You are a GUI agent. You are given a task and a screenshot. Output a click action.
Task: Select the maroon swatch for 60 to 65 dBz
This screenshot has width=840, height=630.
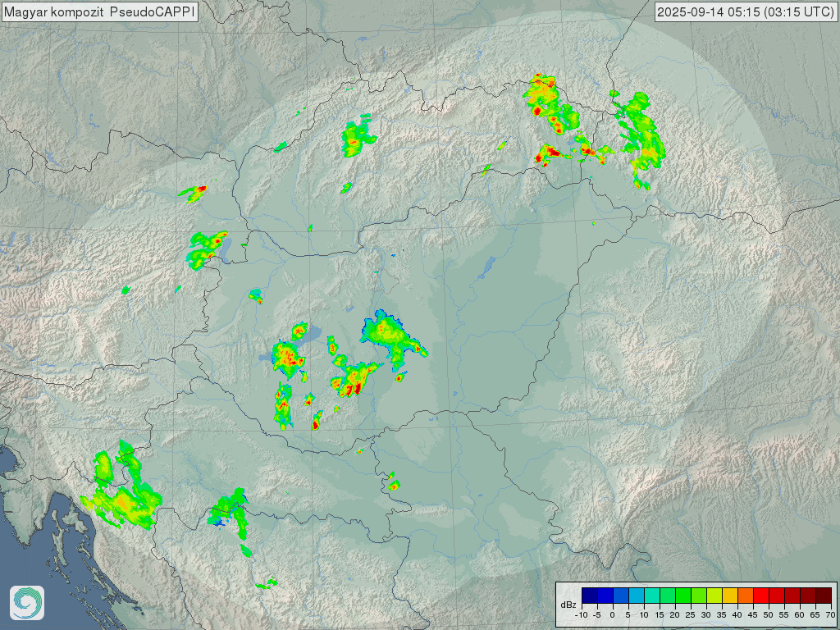[x=808, y=596]
